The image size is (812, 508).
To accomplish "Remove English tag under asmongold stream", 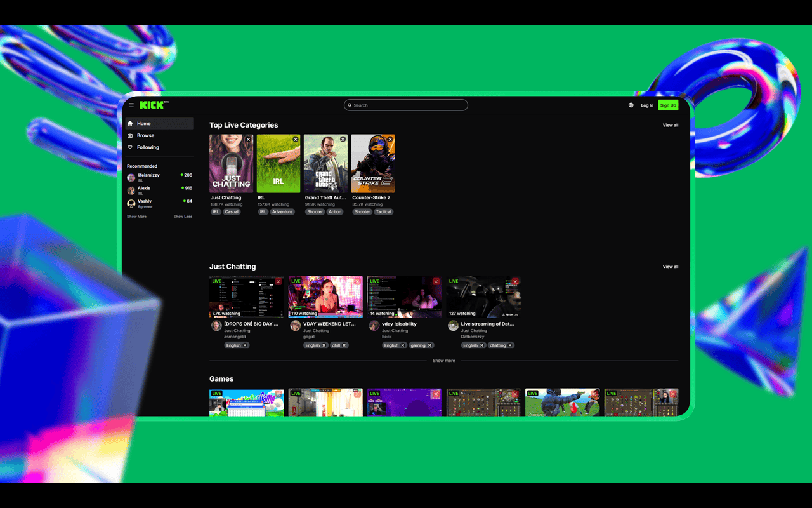I will click(x=245, y=345).
